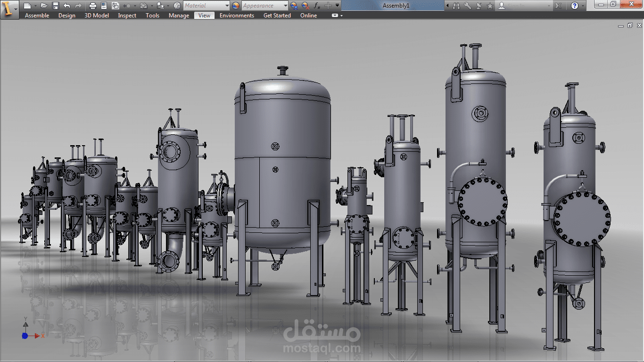Click the binoculars search icon

(x=456, y=6)
